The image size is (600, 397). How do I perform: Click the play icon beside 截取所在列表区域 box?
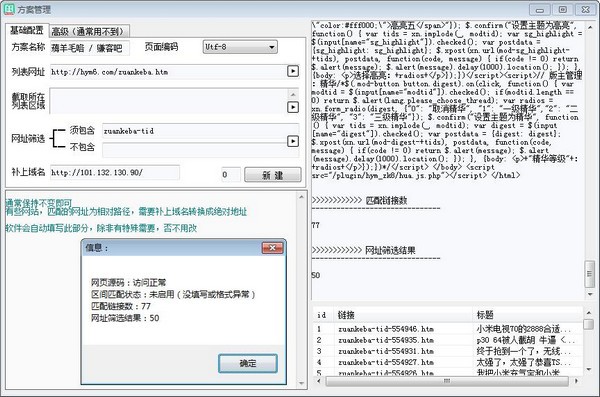[293, 107]
